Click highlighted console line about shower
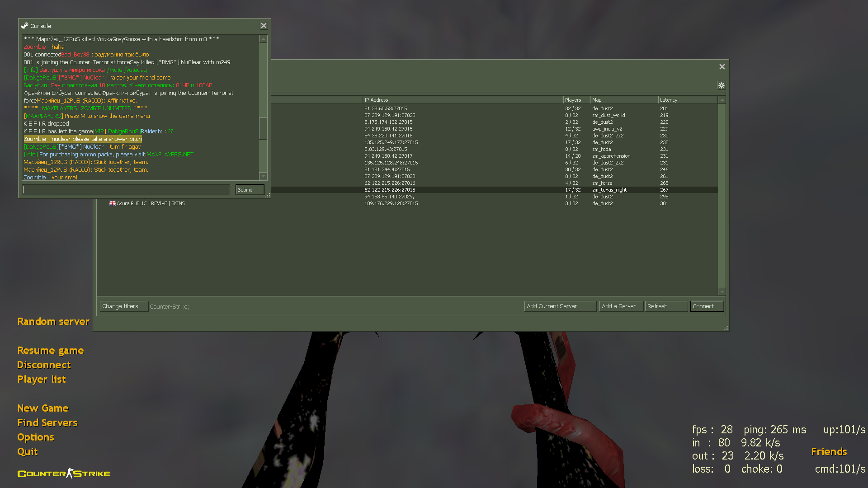This screenshot has height=488, width=868. [83, 139]
